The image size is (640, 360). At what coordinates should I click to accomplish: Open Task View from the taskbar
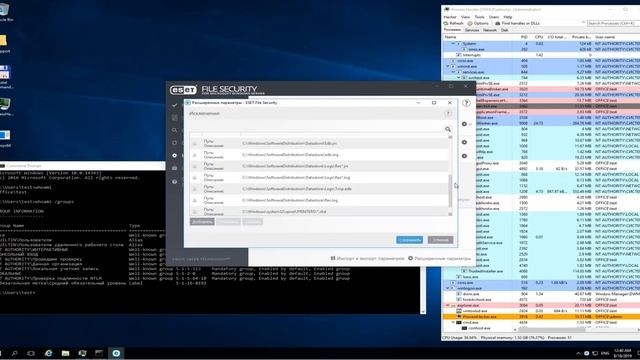pos(31,353)
